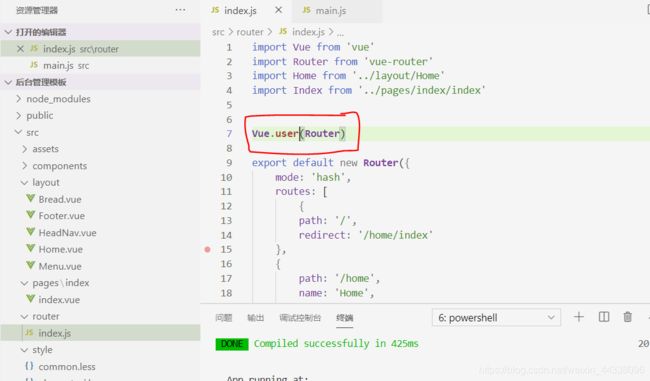The width and height of the screenshot is (650, 381).
Task: Open HeadNav.vue file
Action: coord(67,233)
